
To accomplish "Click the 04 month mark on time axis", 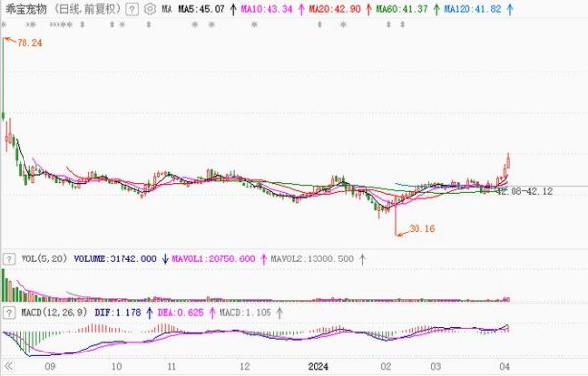I will point(504,366).
